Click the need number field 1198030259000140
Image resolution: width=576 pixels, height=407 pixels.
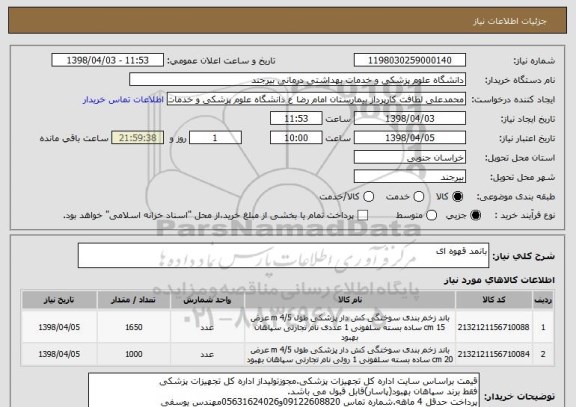coord(410,60)
